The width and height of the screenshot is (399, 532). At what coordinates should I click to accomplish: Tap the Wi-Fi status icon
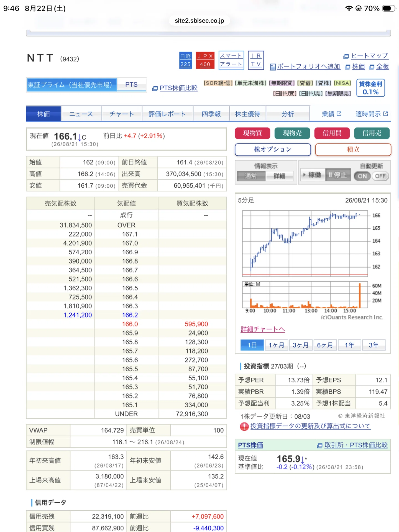[x=349, y=8]
